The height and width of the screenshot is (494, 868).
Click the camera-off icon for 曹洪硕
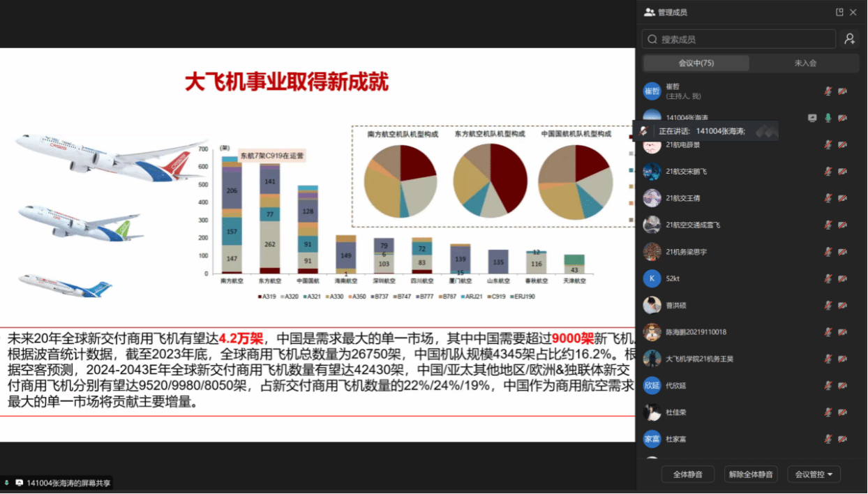point(842,305)
